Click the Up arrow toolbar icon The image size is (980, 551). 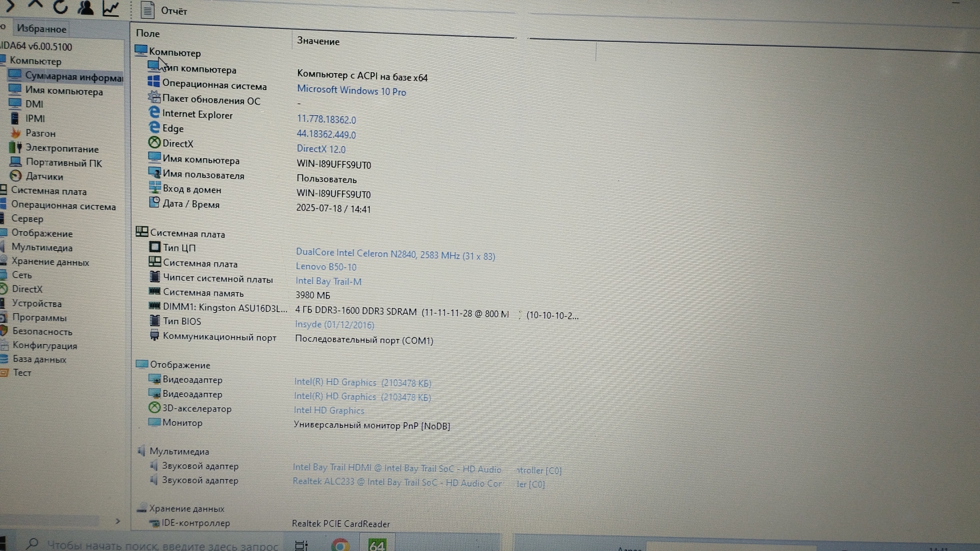35,6
